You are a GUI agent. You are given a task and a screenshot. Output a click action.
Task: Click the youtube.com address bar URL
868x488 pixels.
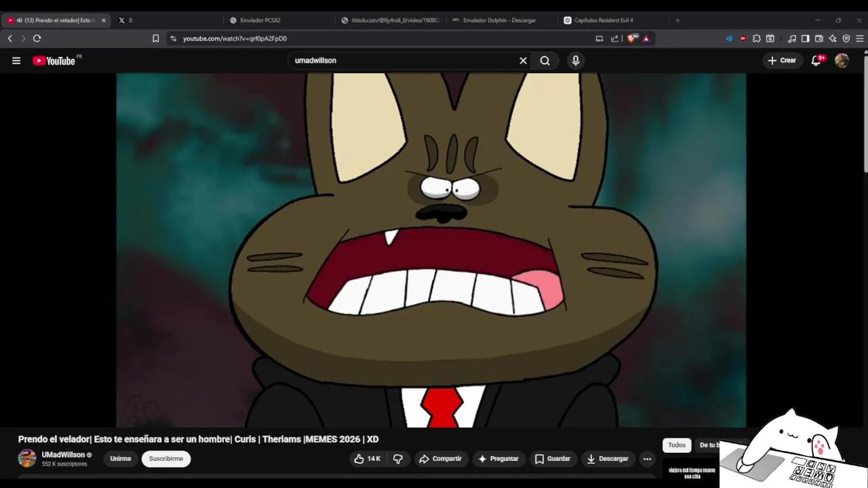[235, 39]
